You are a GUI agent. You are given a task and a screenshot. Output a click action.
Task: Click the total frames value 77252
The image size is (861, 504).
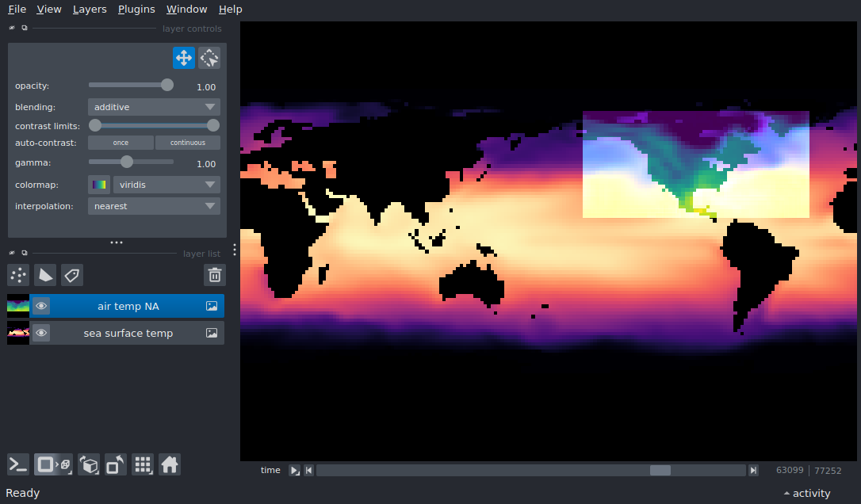pos(828,471)
